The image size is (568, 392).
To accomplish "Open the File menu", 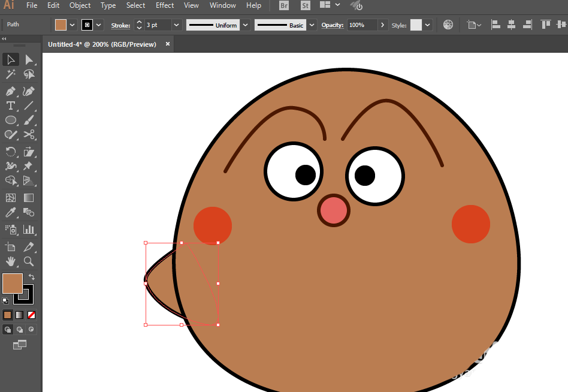I will 32,5.
